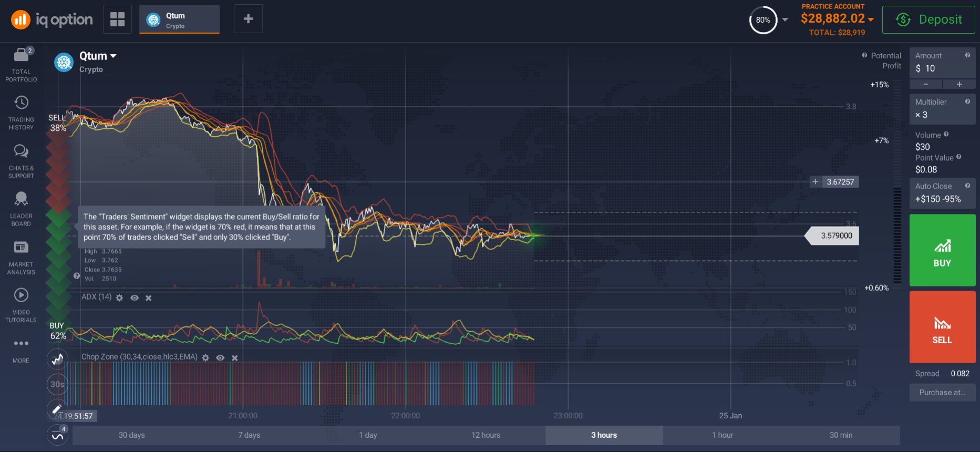
Task: Add a new asset tab with plus
Action: click(248, 19)
